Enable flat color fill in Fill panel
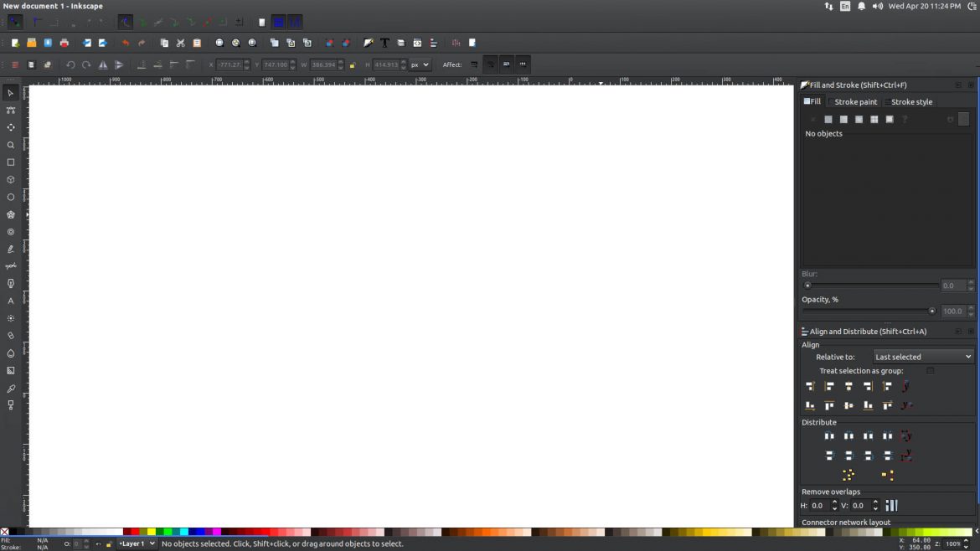This screenshot has height=551, width=980. 828,119
